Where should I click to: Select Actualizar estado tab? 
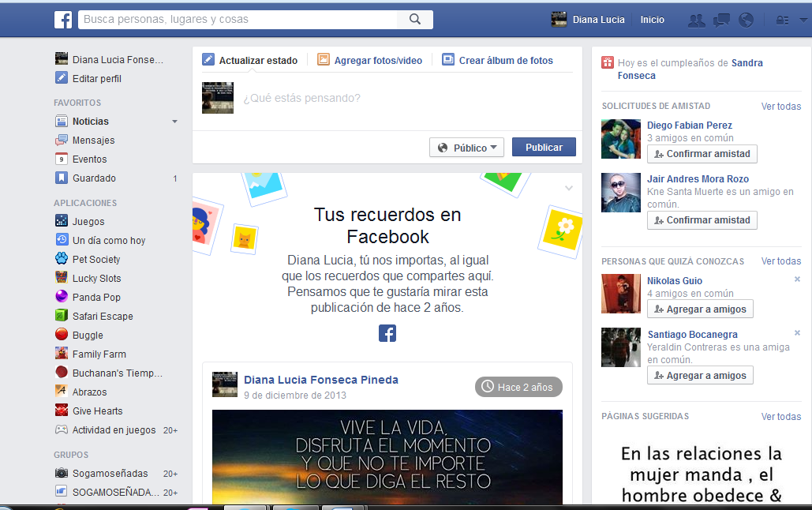(249, 60)
